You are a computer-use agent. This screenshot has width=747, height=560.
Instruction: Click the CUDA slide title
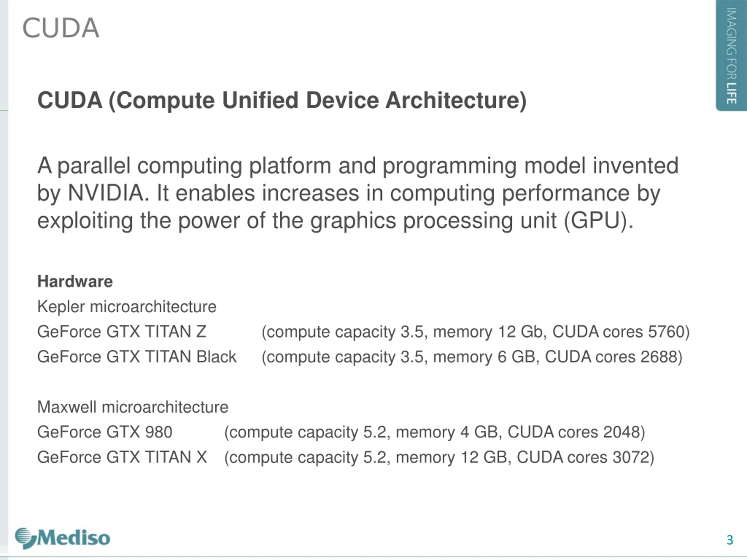click(61, 28)
